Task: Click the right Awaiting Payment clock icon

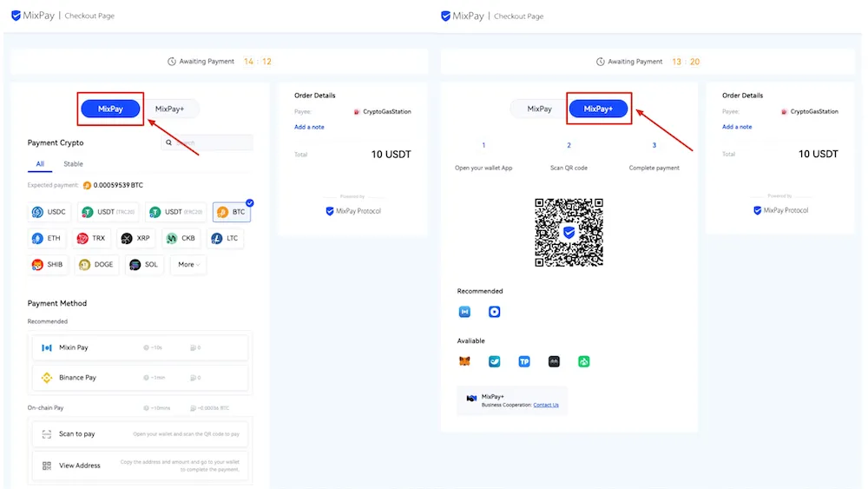Action: click(600, 62)
